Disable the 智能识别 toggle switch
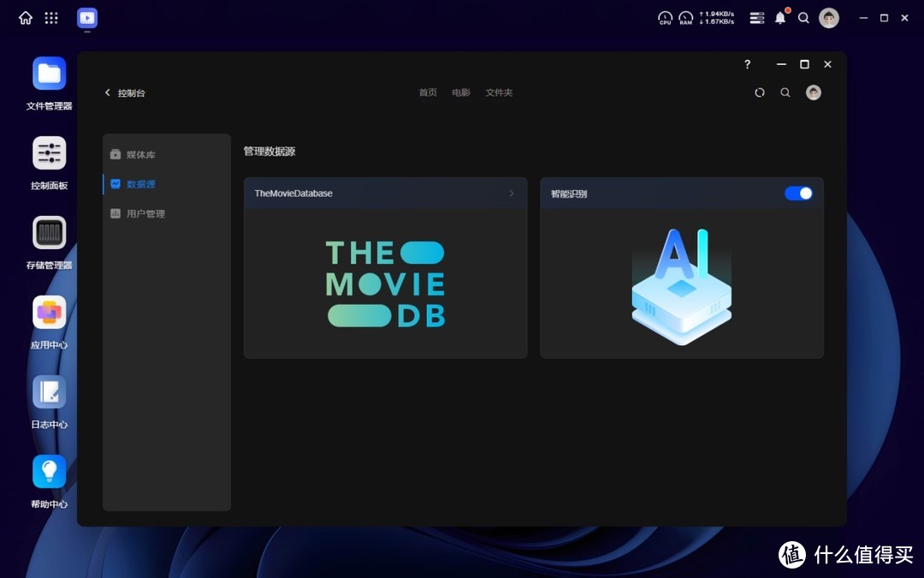924x578 pixels. point(798,194)
